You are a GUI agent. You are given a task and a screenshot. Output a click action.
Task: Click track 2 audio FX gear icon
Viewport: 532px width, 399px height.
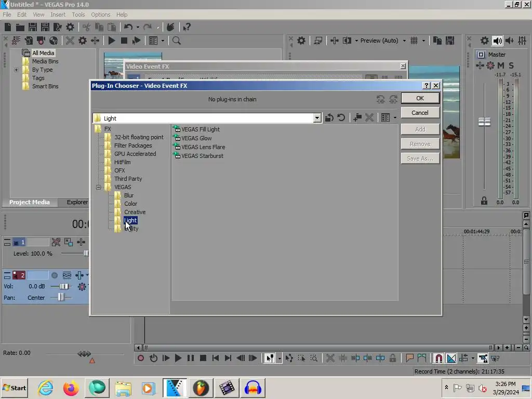pos(82,287)
